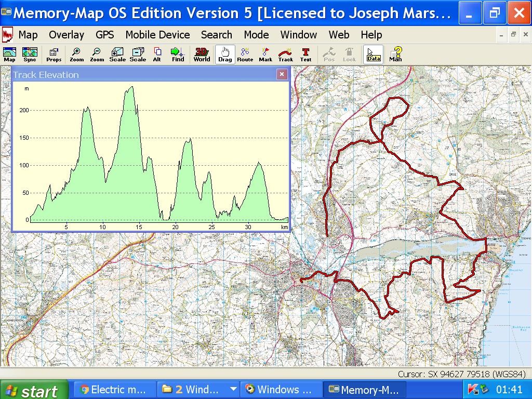
Task: Select the Track drawing tool
Action: pyautogui.click(x=285, y=55)
